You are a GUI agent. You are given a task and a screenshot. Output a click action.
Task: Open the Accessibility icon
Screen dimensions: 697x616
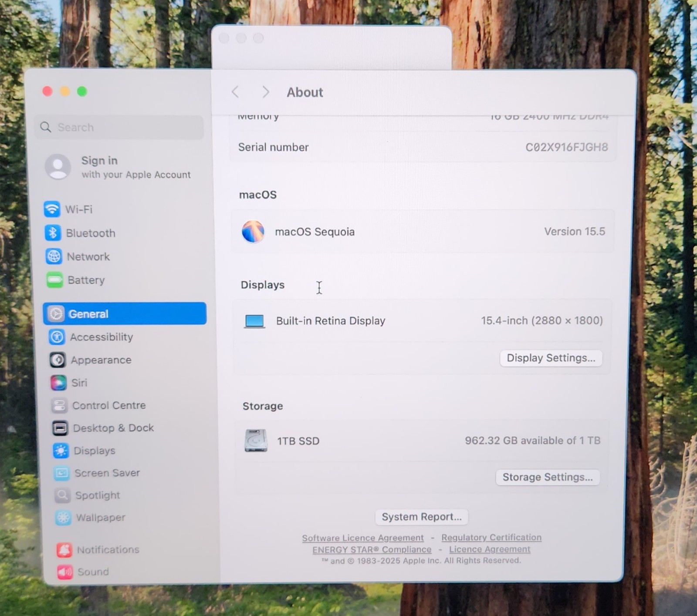coord(57,337)
